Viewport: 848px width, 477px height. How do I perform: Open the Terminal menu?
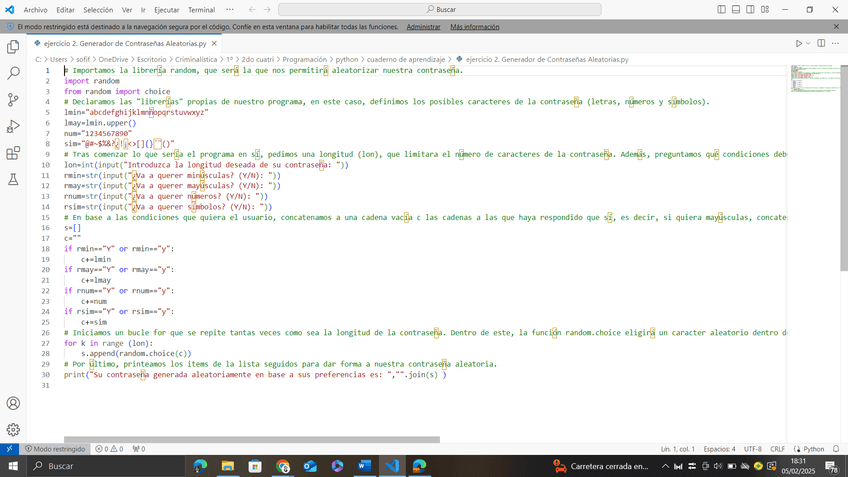pyautogui.click(x=201, y=9)
